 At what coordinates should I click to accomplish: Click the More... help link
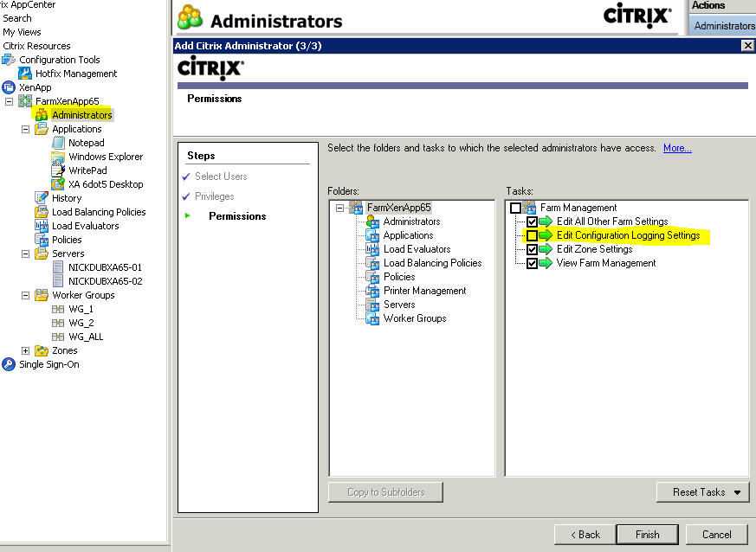click(x=677, y=148)
